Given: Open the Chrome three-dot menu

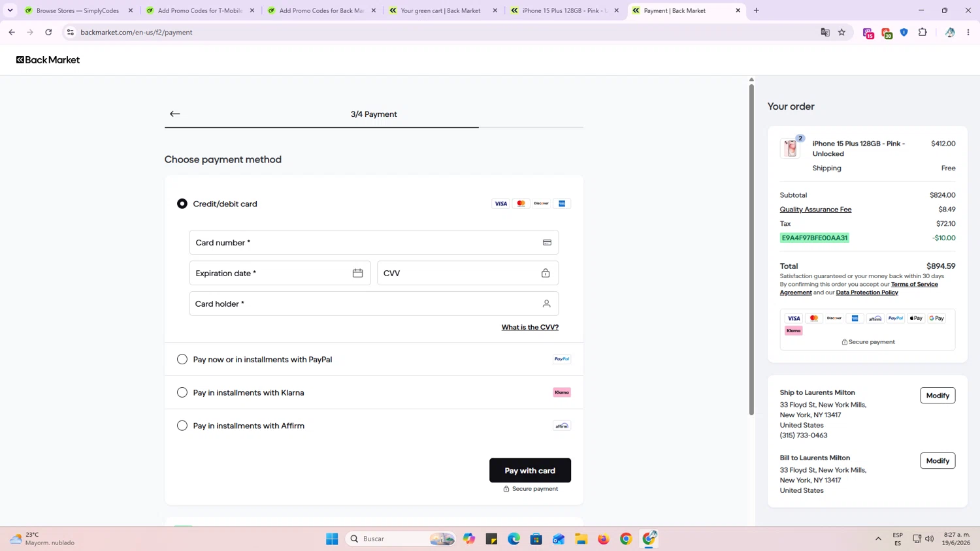Looking at the screenshot, I should tap(968, 32).
